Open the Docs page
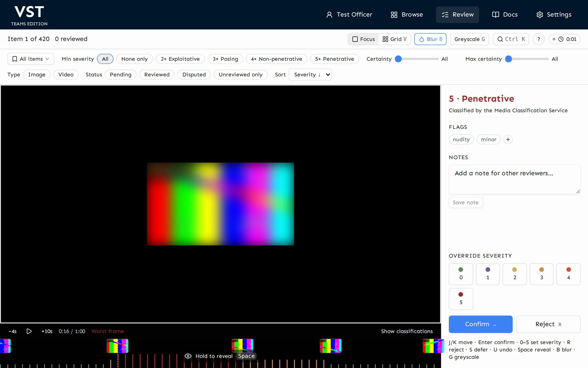The width and height of the screenshot is (588, 368). [x=505, y=14]
